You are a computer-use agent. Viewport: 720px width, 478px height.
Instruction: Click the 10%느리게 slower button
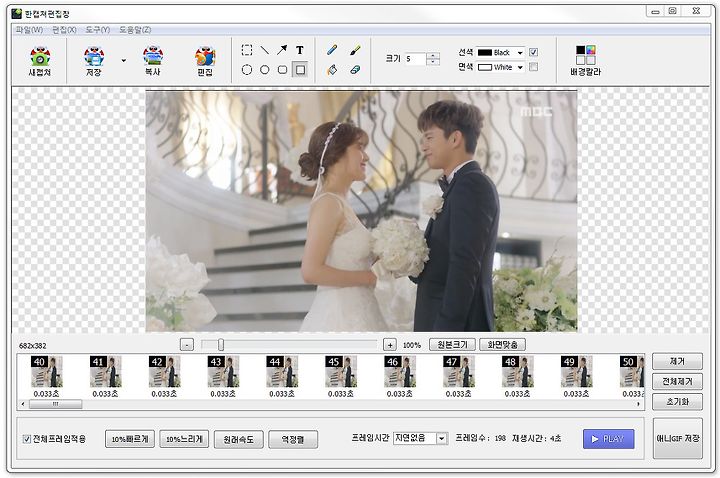coord(184,439)
